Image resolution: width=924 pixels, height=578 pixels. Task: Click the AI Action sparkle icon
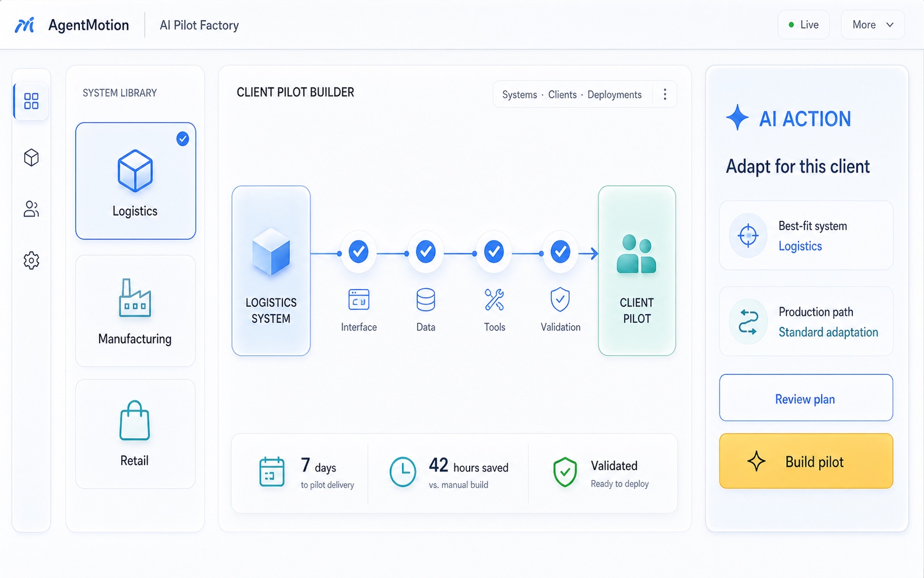pyautogui.click(x=738, y=118)
